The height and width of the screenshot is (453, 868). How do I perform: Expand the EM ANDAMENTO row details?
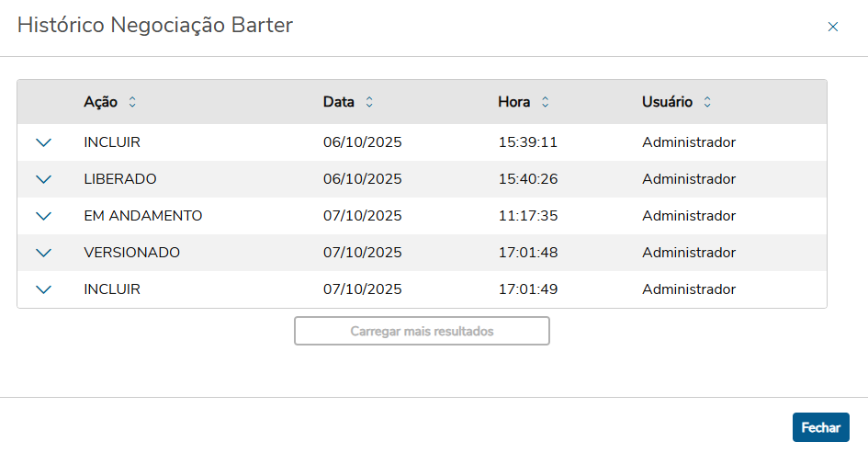[x=43, y=216]
